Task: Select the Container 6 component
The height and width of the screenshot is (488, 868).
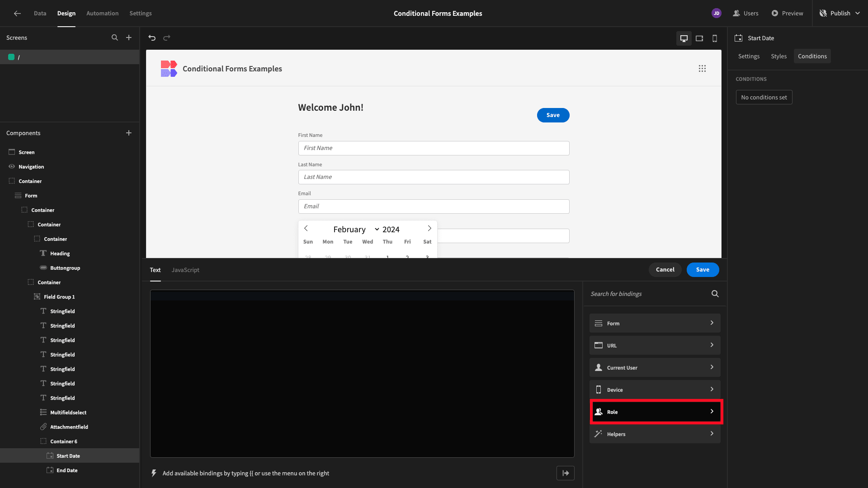Action: pos(70,441)
